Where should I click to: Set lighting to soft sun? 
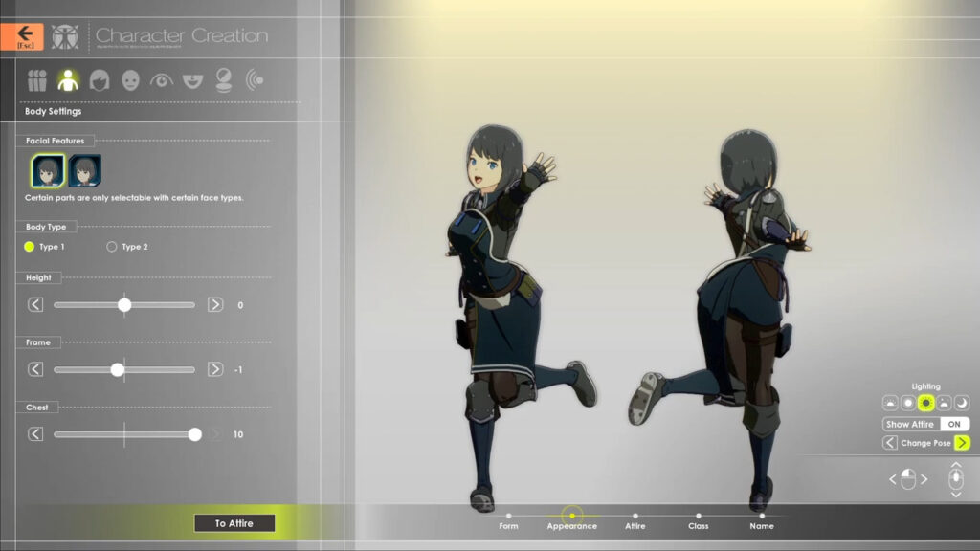pos(908,403)
